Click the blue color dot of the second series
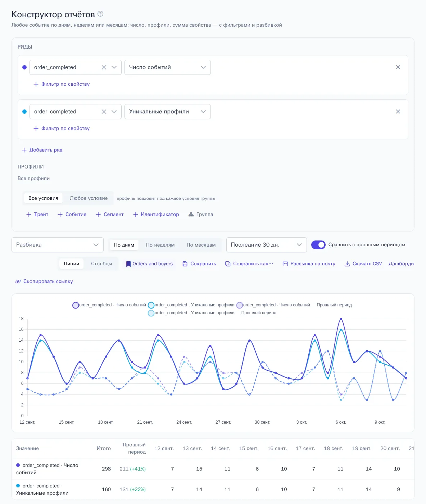This screenshot has width=426, height=504. point(24,112)
